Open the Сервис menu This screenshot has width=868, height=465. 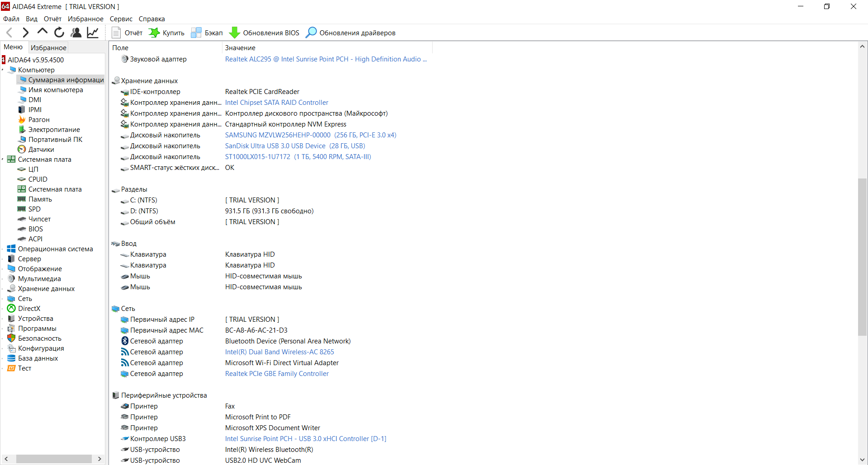(x=121, y=19)
